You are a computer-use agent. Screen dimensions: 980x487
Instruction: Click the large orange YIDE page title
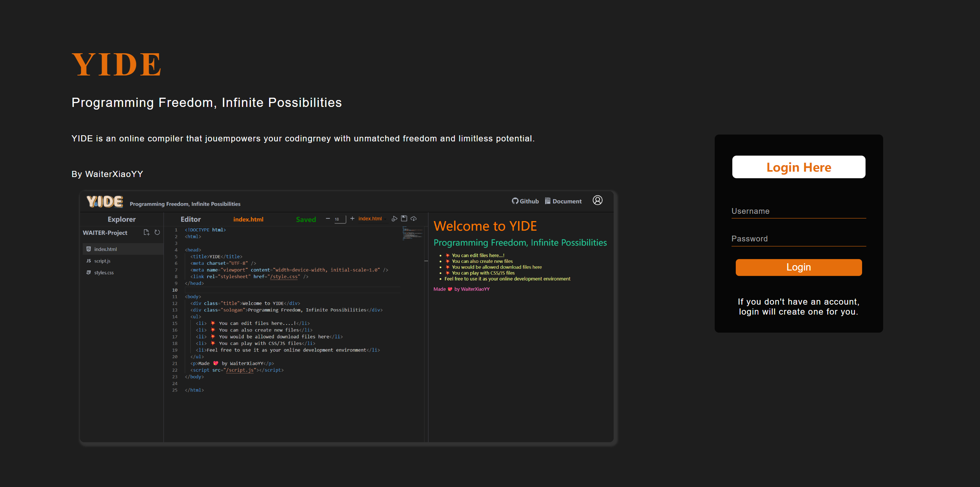tap(116, 64)
